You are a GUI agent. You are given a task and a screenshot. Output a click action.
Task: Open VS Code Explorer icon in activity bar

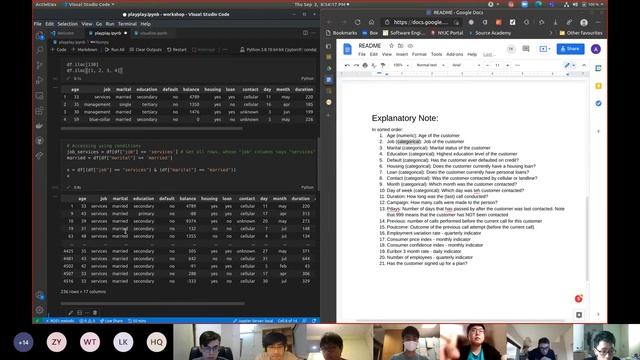(x=40, y=36)
